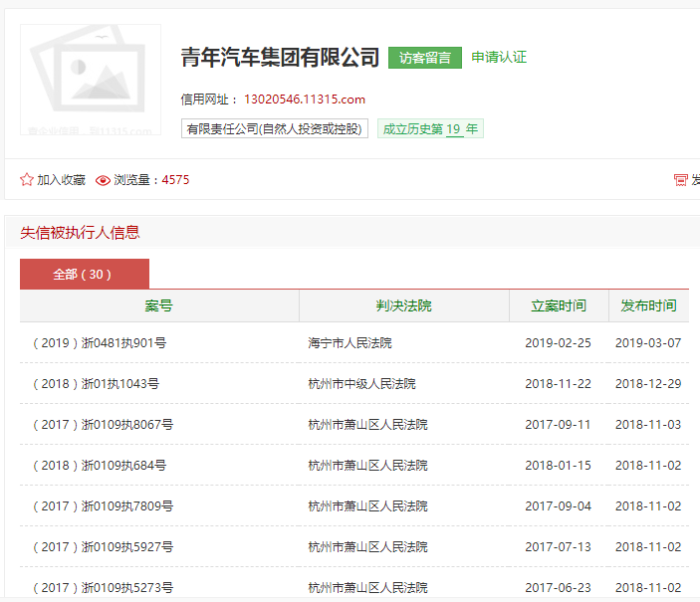
Task: Select case (2017)浙0109执7809号
Action: pos(103,506)
